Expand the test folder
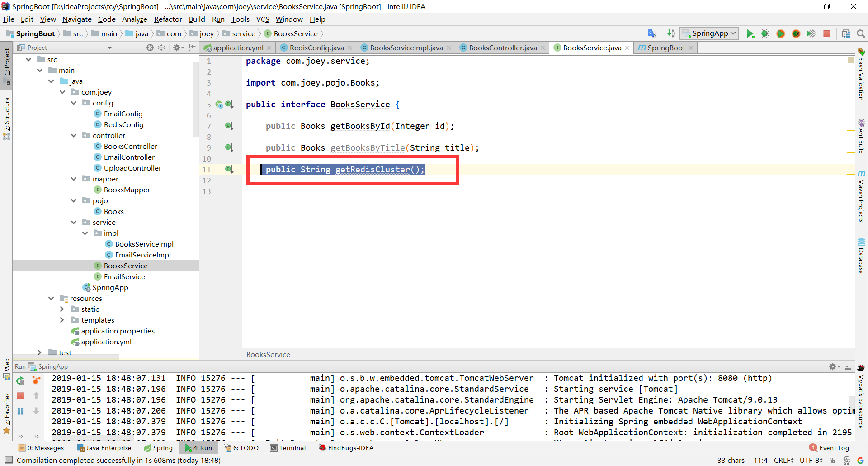Screen dimensions: 868x466 coord(40,352)
